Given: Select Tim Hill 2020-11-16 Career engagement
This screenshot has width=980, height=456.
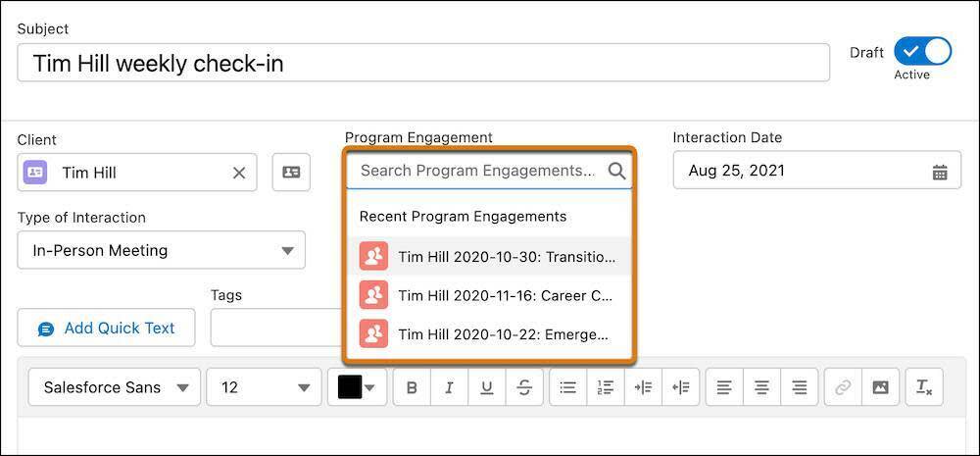Looking at the screenshot, I should coord(489,295).
